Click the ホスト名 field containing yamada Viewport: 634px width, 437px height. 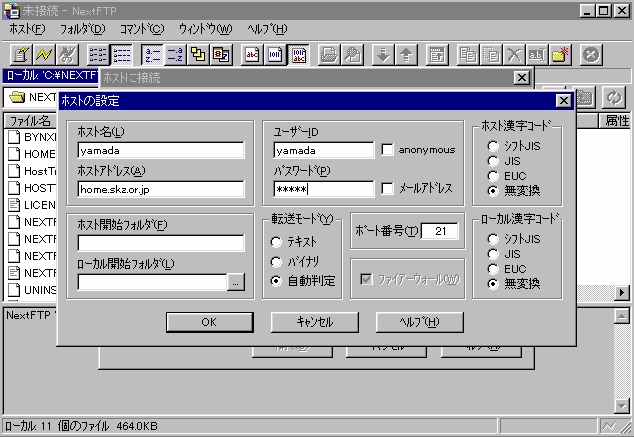pos(161,150)
